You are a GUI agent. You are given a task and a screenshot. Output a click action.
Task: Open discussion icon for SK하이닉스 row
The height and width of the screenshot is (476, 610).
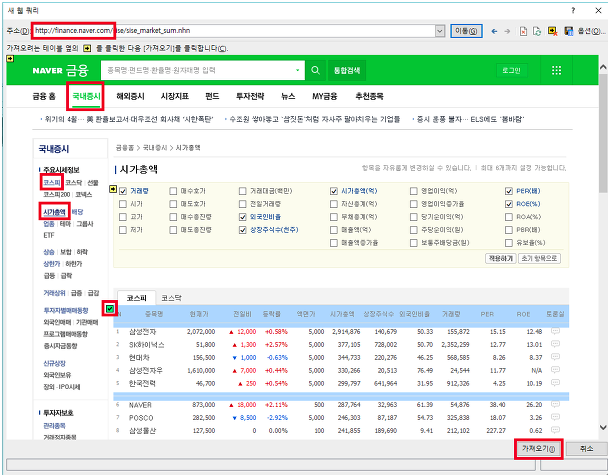coord(555,344)
